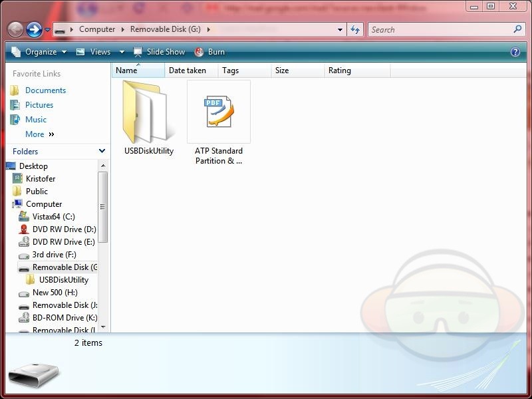This screenshot has height=399, width=532.
Task: Click the Refresh button beside address bar
Action: click(x=355, y=29)
